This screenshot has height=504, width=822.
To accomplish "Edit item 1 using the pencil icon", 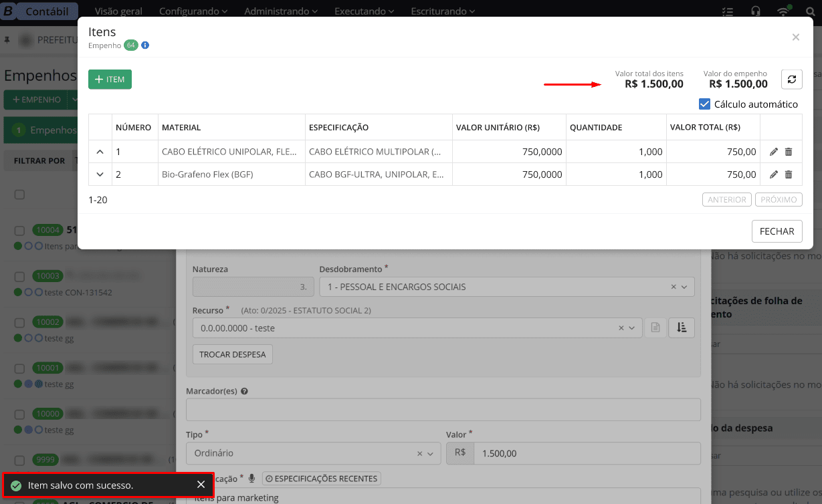I will click(x=774, y=152).
